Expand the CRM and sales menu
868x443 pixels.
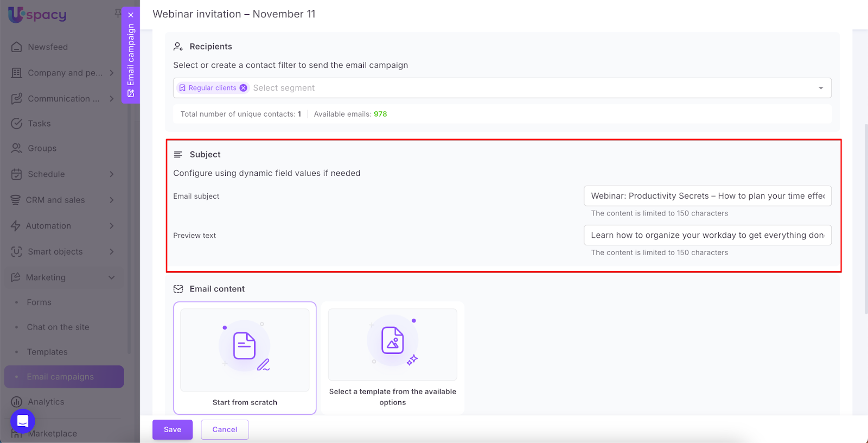[x=111, y=200]
